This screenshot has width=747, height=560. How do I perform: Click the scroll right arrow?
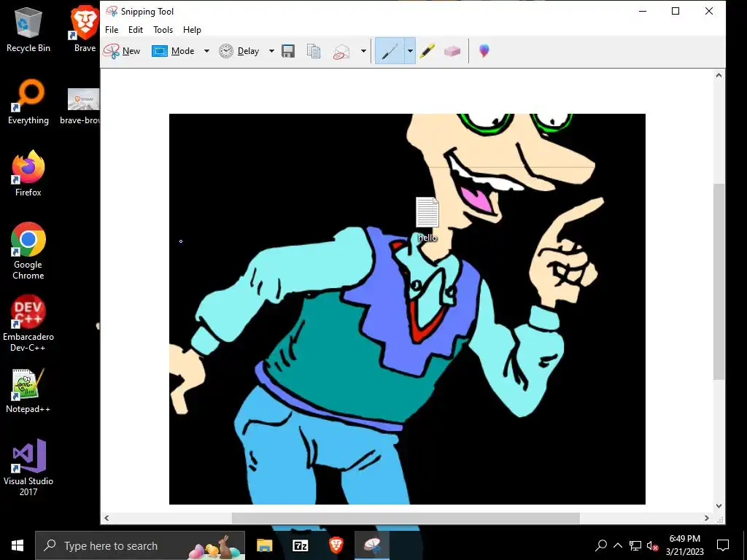click(x=706, y=518)
